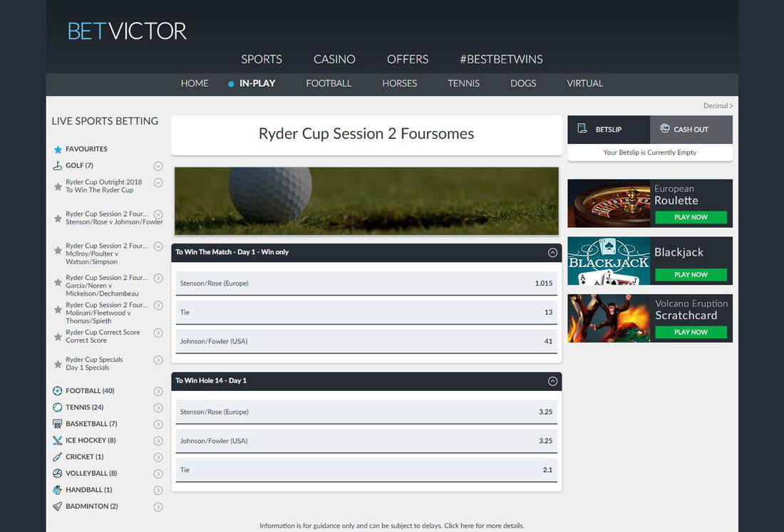Expand the Cricket (1) chevron
The height and width of the screenshot is (532, 784).
(158, 457)
